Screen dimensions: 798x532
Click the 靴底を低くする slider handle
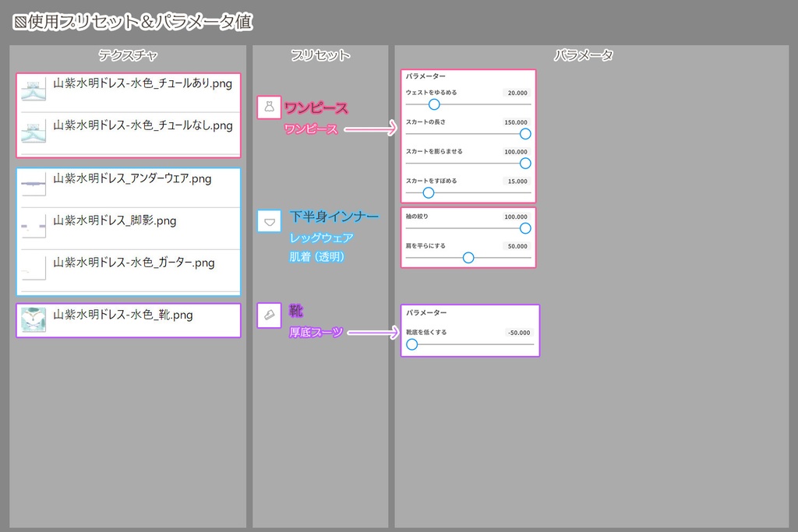pos(411,344)
